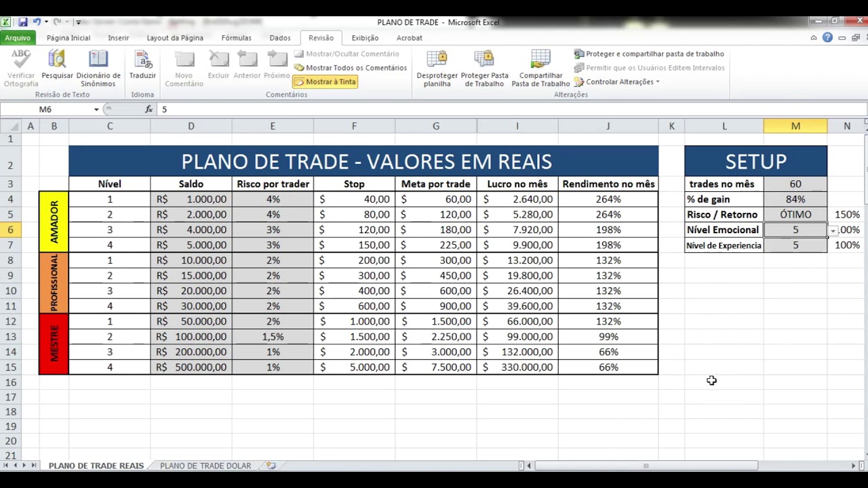This screenshot has width=868, height=488.
Task: Toggle Mostrar à Tinta button
Action: tap(325, 81)
